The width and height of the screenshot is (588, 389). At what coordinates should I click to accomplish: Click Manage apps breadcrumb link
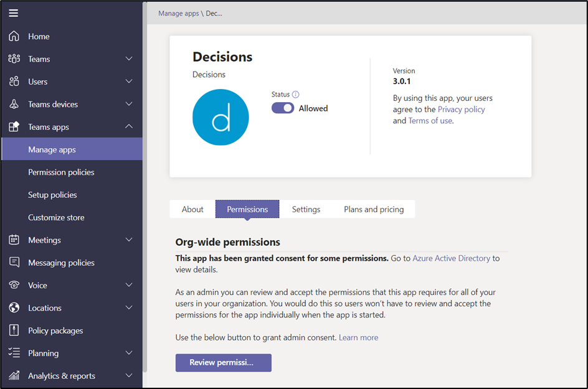pos(179,14)
